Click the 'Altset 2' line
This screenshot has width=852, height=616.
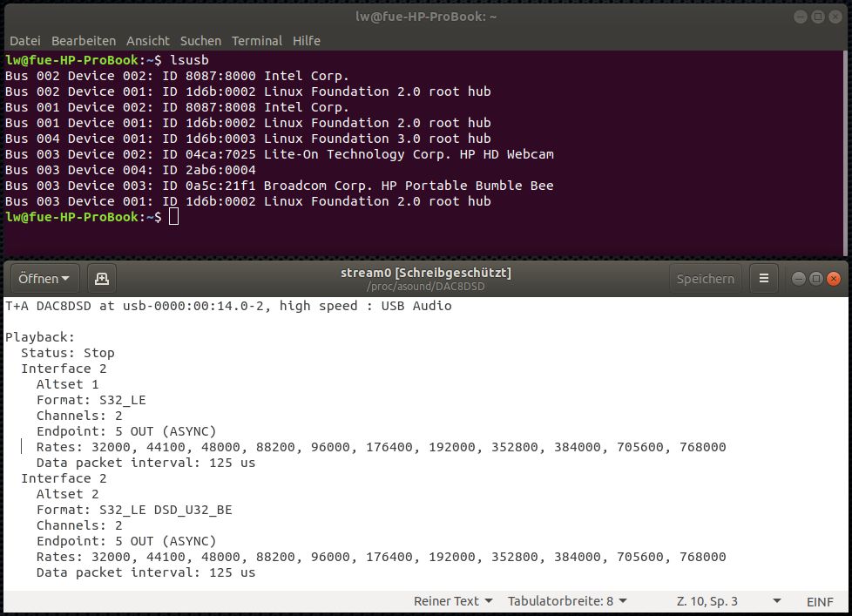click(x=67, y=494)
